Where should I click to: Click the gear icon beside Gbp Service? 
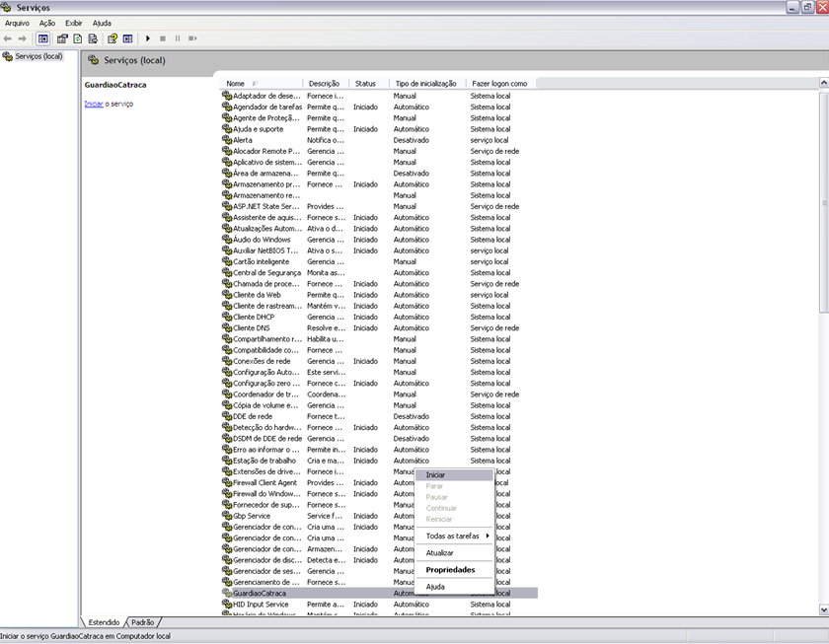pos(227,516)
